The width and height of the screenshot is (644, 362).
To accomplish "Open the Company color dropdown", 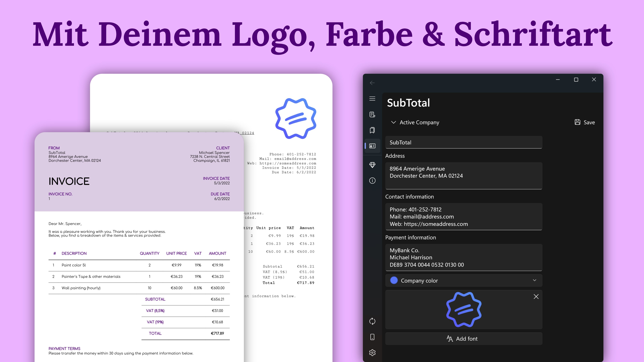I will pos(464,281).
